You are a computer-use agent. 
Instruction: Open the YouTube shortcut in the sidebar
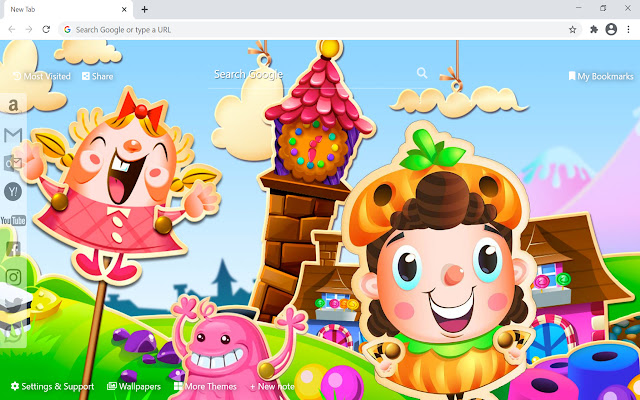click(13, 221)
